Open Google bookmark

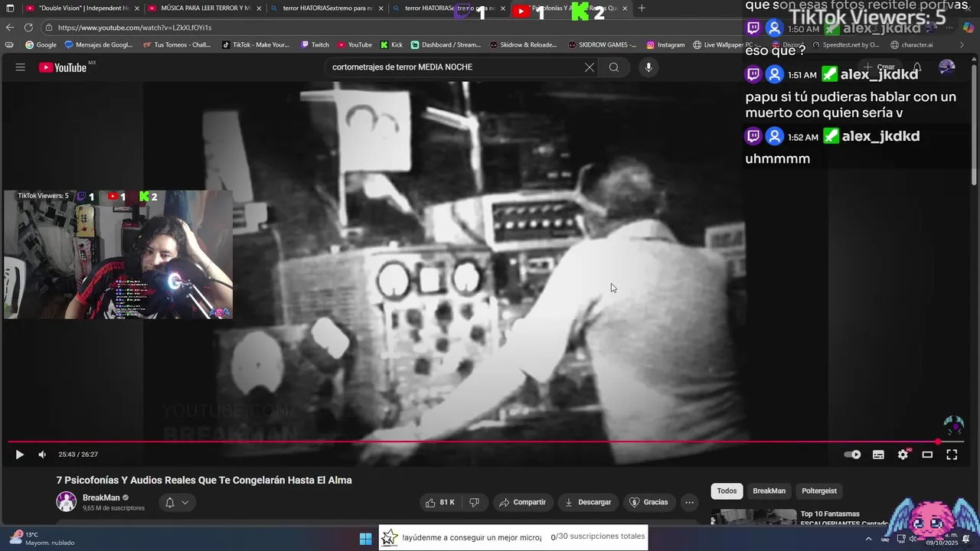pos(41,44)
